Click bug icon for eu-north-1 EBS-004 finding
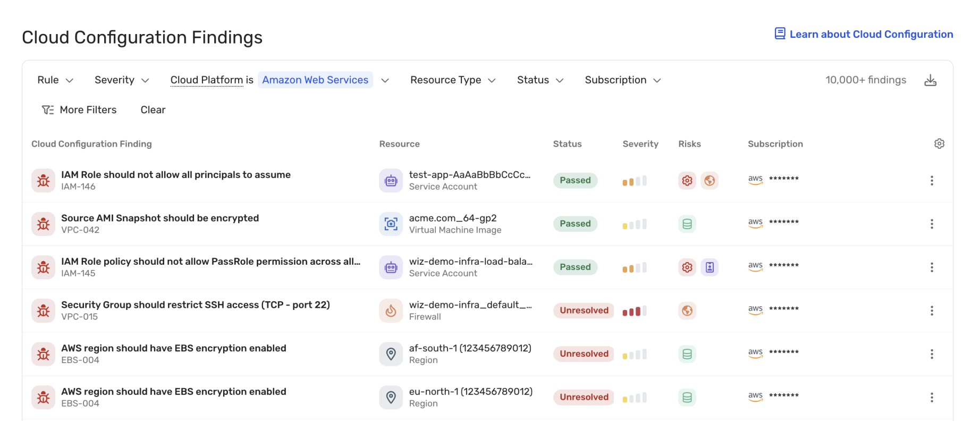Screen dimensions: 980x438 coord(43,397)
